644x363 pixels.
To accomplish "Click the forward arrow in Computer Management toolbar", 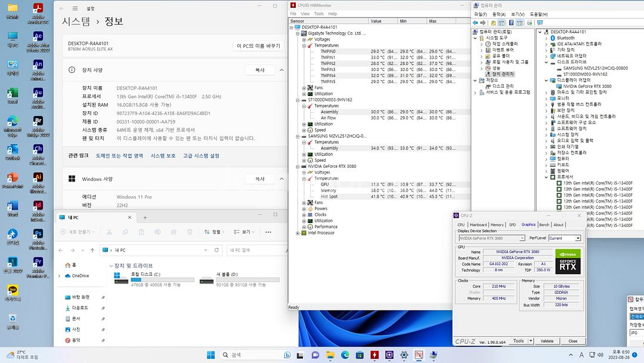I will pyautogui.click(x=483, y=23).
